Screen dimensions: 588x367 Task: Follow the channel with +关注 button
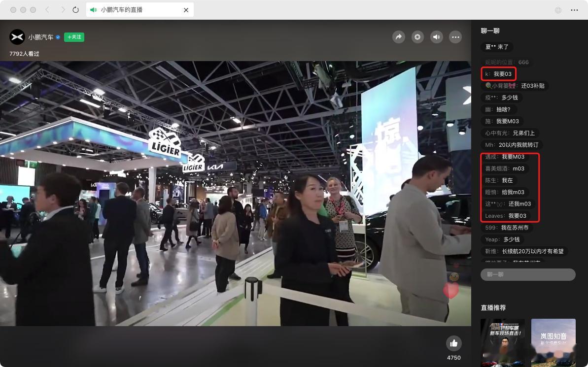[x=74, y=37]
